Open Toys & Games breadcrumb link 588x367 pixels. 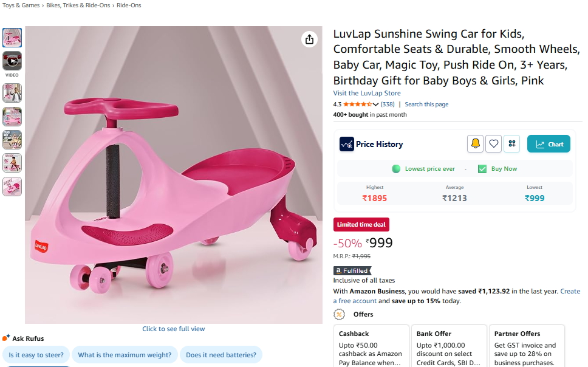pyautogui.click(x=21, y=5)
